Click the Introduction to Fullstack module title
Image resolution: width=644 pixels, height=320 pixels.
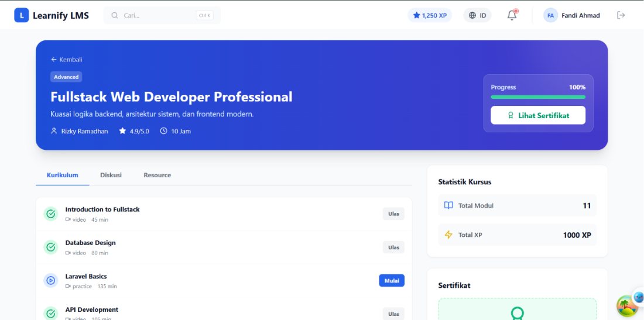pos(102,209)
